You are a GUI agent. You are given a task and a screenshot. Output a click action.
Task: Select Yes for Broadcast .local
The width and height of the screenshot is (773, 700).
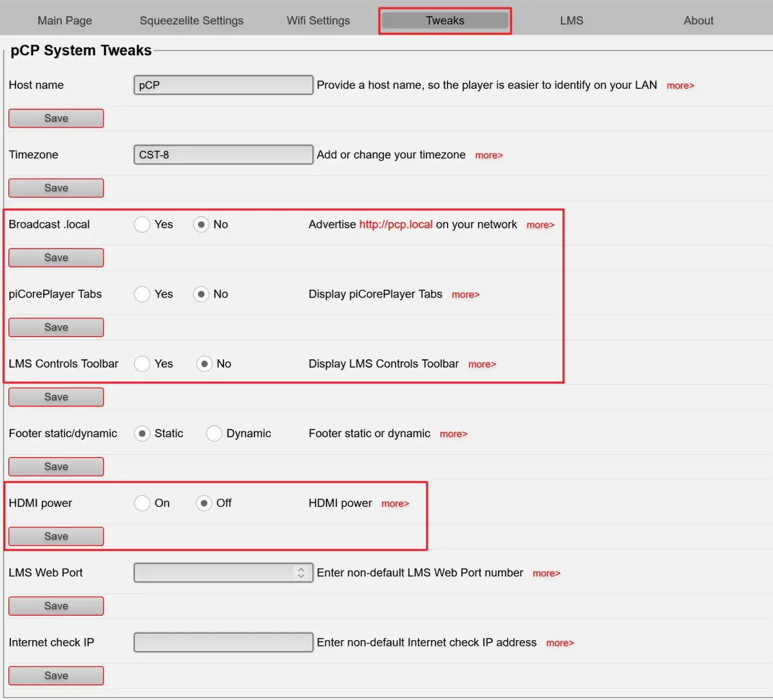pyautogui.click(x=142, y=225)
